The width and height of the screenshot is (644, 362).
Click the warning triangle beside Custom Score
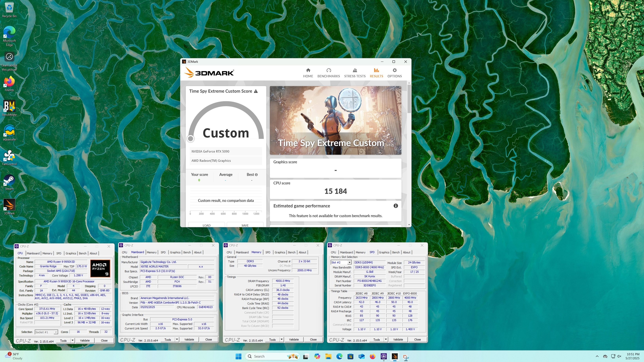coord(256,91)
